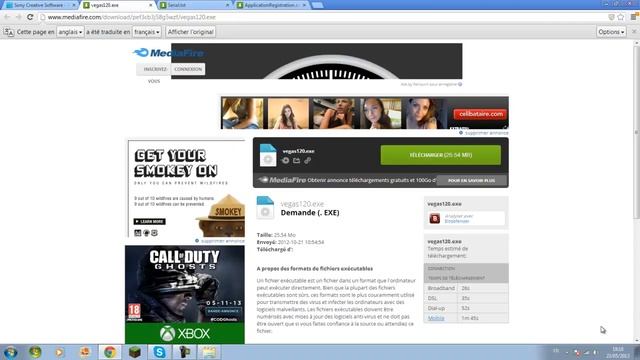Click the share icon under vegas120.exe
Viewport: 640px width, 360px height.
pyautogui.click(x=286, y=160)
